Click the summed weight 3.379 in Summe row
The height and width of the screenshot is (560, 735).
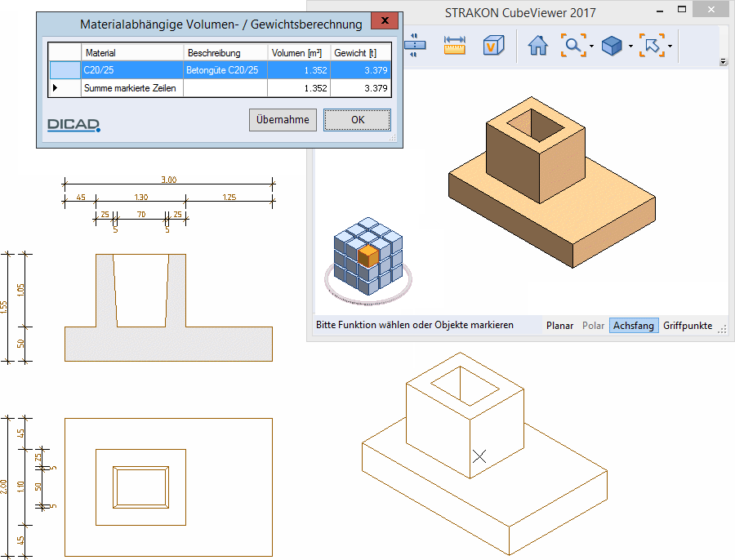coord(360,88)
